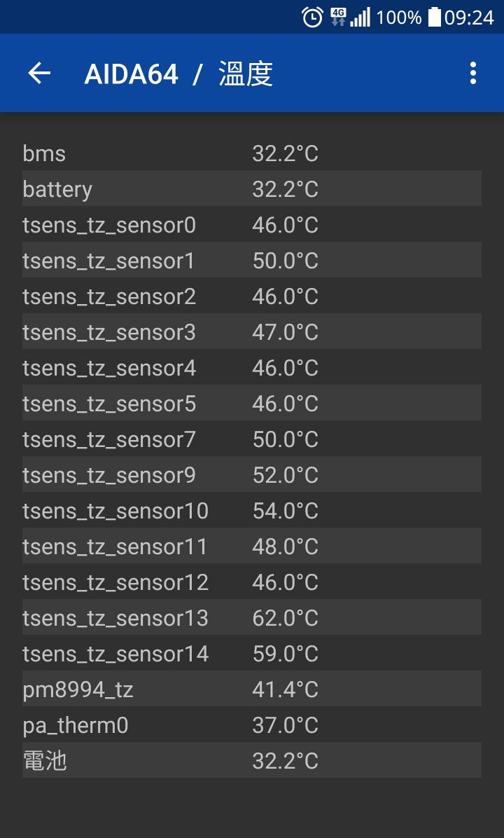This screenshot has height=838, width=504.
Task: Tap the 4G data indicator icon
Action: [x=339, y=17]
